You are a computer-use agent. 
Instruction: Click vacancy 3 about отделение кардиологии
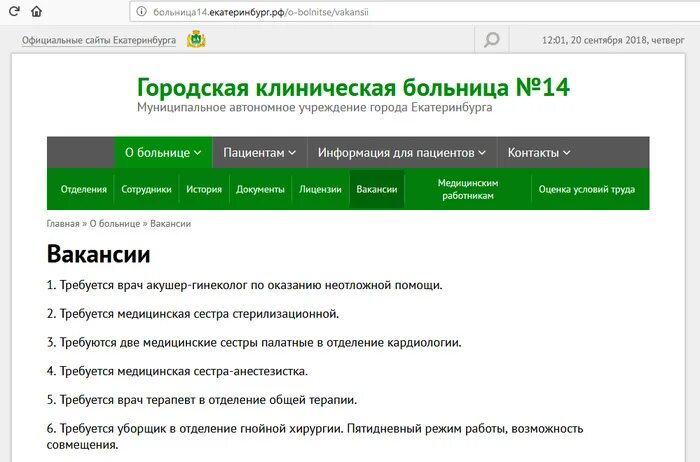point(254,342)
